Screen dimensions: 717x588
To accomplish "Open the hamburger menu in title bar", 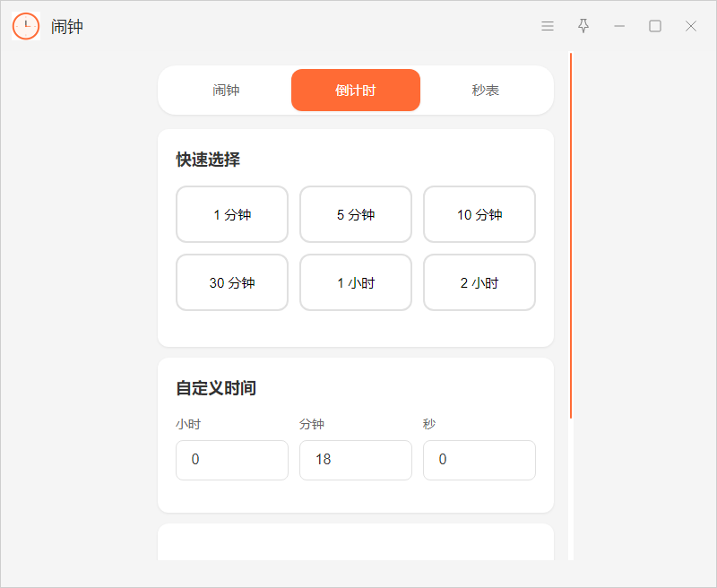I will coord(548,26).
